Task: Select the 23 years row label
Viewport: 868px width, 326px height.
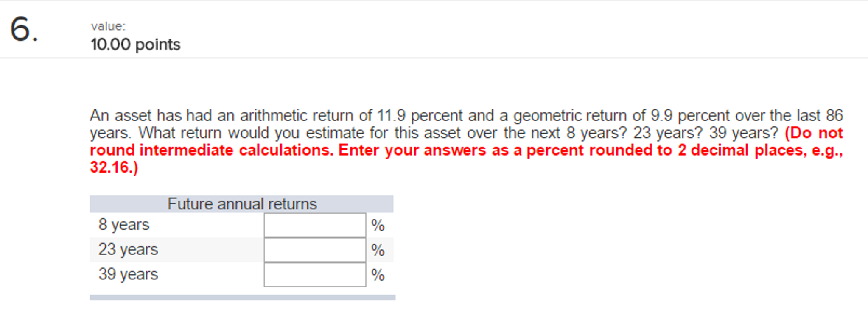Action: tap(127, 250)
